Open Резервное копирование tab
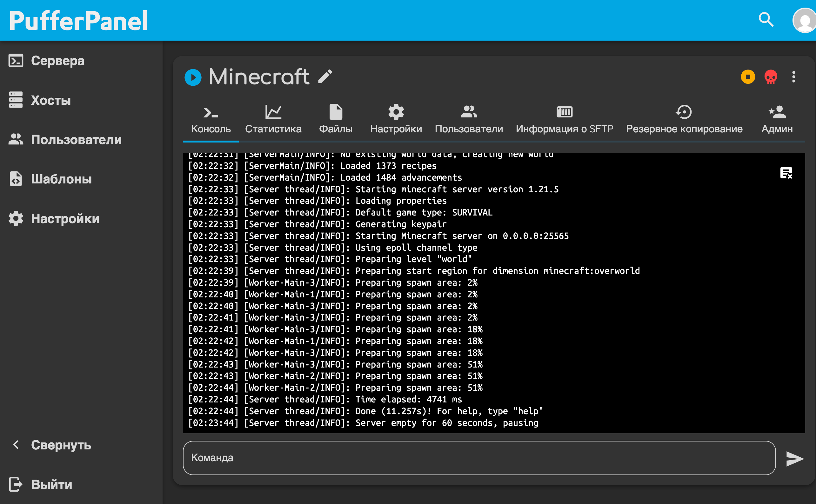This screenshot has width=816, height=504. point(684,120)
